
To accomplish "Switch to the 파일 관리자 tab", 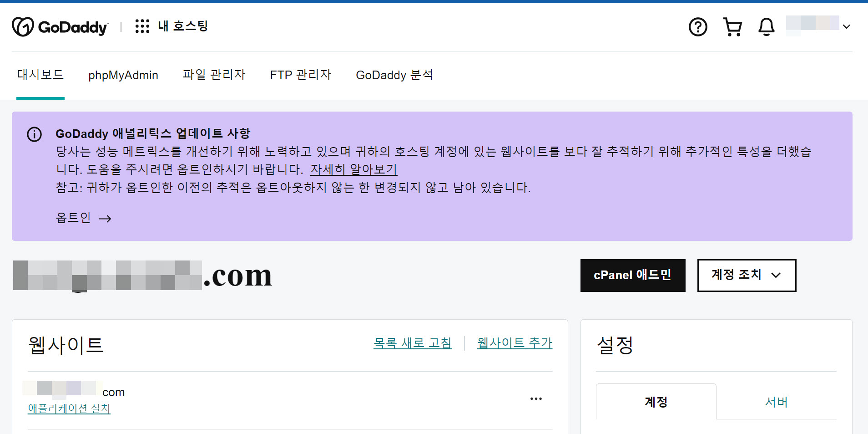I will coord(214,75).
